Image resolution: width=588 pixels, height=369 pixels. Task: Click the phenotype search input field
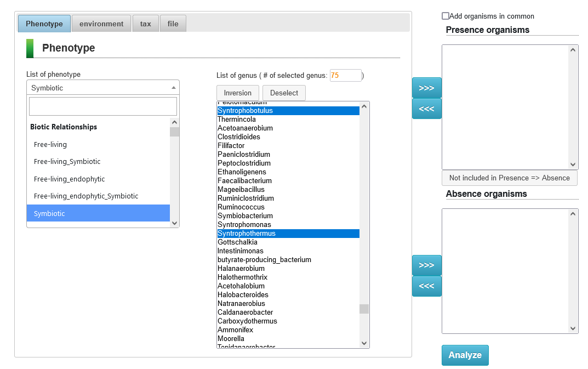(103, 106)
